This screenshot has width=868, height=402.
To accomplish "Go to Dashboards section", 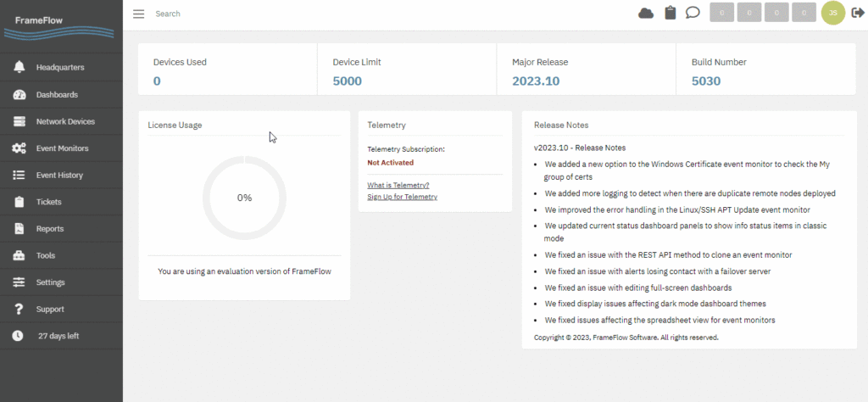I will [57, 95].
